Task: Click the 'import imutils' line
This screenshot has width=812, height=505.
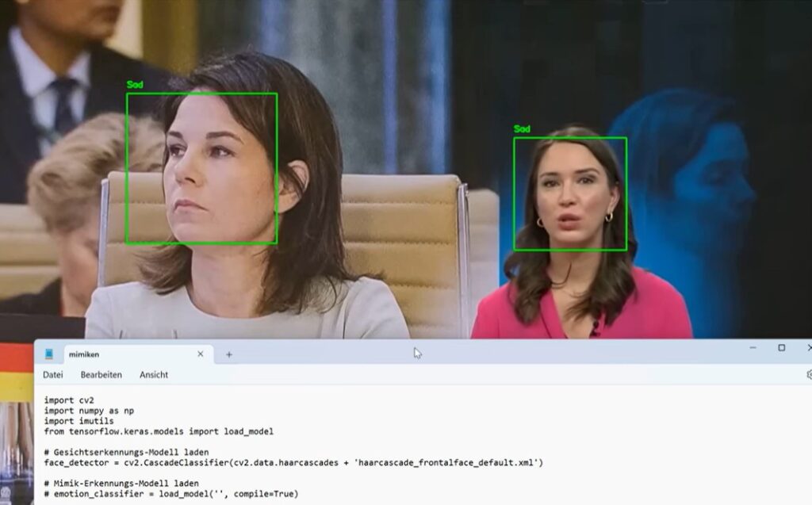Action: 79,422
